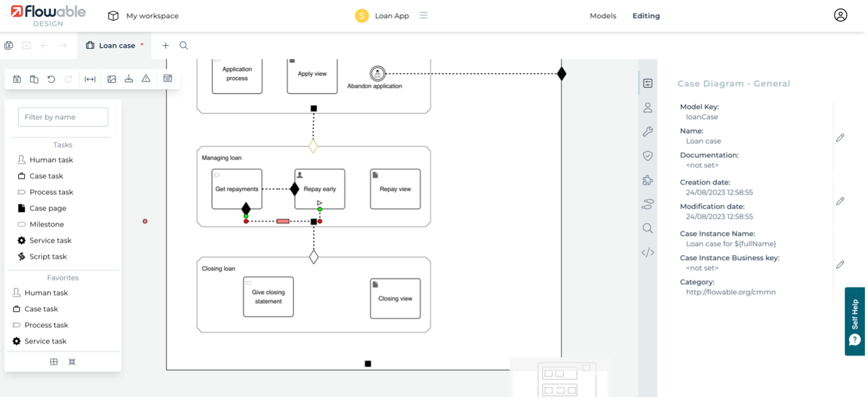Viewport: 868px width, 400px height.
Task: Click the save model icon in floating toolbar
Action: 17,79
